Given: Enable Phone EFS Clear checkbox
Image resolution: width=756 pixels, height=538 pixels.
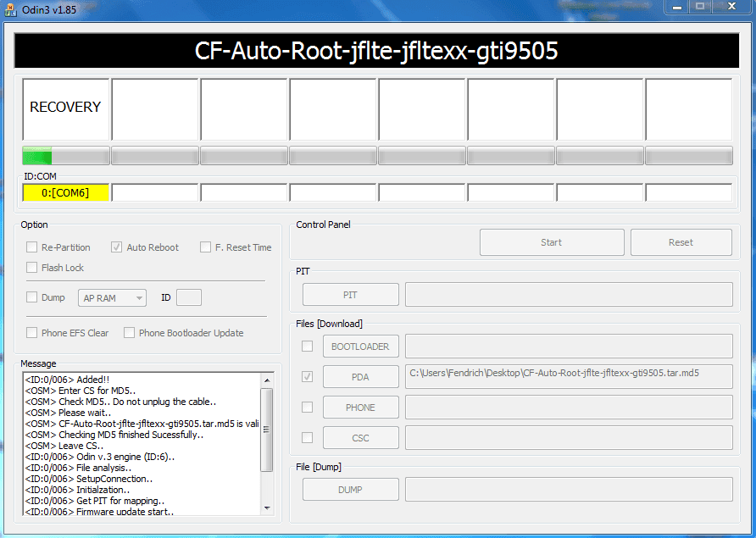Looking at the screenshot, I should (32, 333).
